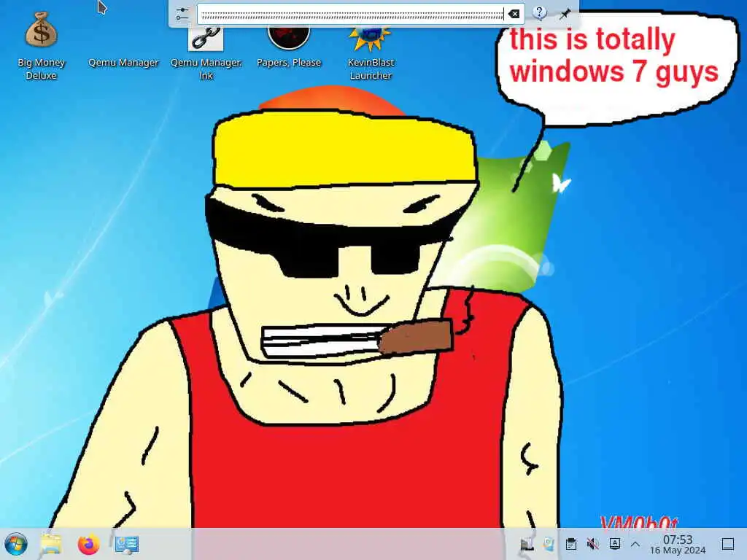
Task: Clear the KRunner search field text
Action: coord(514,14)
